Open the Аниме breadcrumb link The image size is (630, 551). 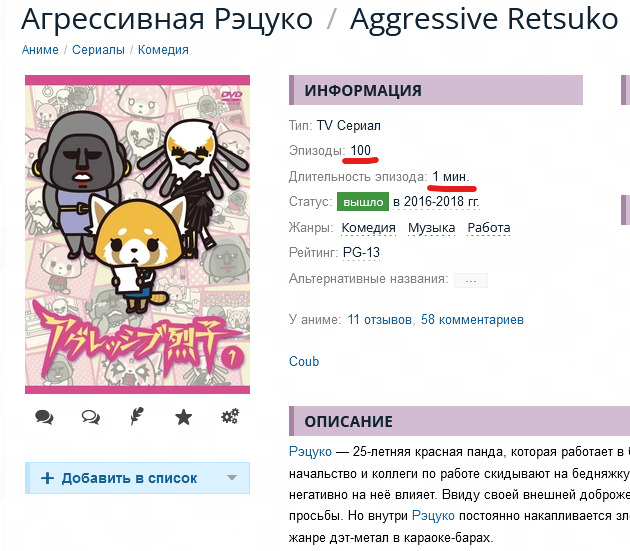click(x=40, y=50)
